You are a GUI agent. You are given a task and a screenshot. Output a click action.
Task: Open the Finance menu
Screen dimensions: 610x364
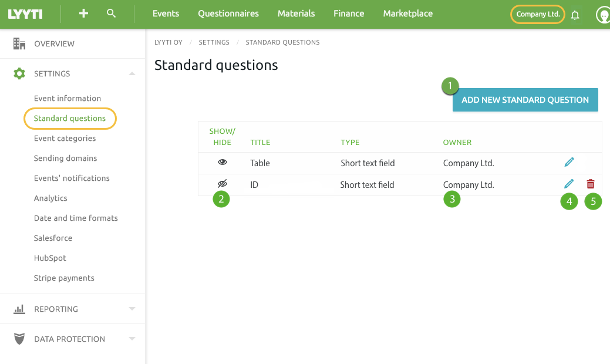349,14
